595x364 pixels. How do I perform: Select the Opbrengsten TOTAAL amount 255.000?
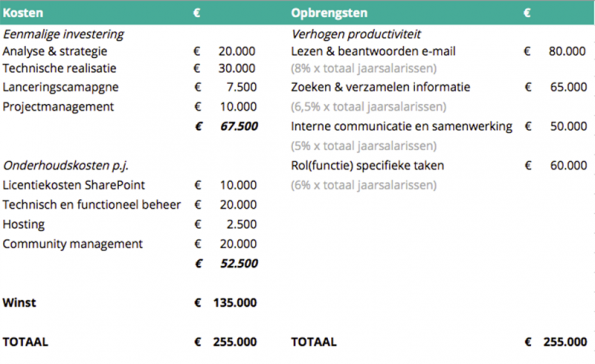pos(565,342)
